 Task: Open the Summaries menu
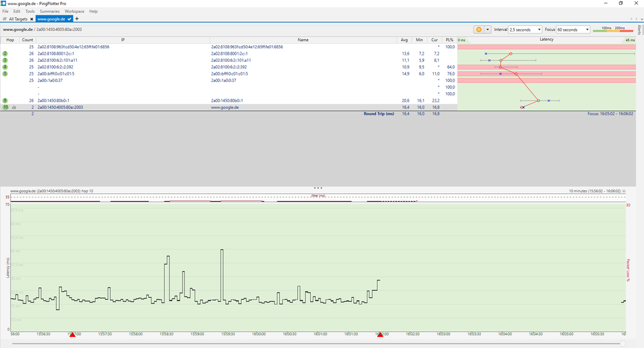(50, 12)
